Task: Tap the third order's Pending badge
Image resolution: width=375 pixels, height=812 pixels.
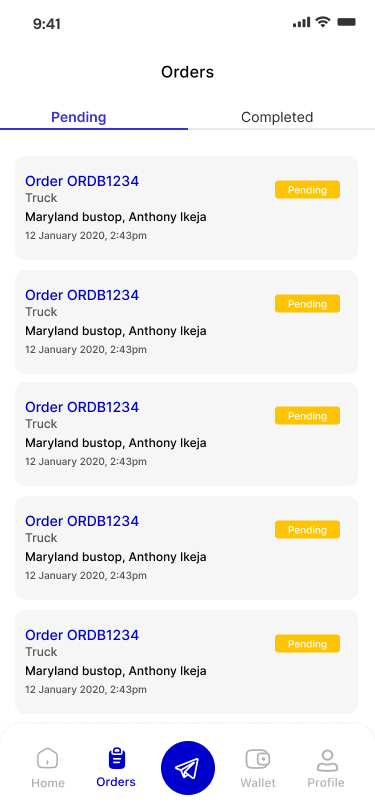Action: [307, 416]
